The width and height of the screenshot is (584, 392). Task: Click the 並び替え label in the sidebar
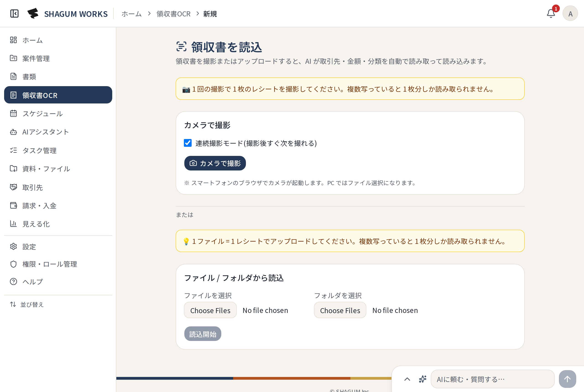tap(32, 304)
